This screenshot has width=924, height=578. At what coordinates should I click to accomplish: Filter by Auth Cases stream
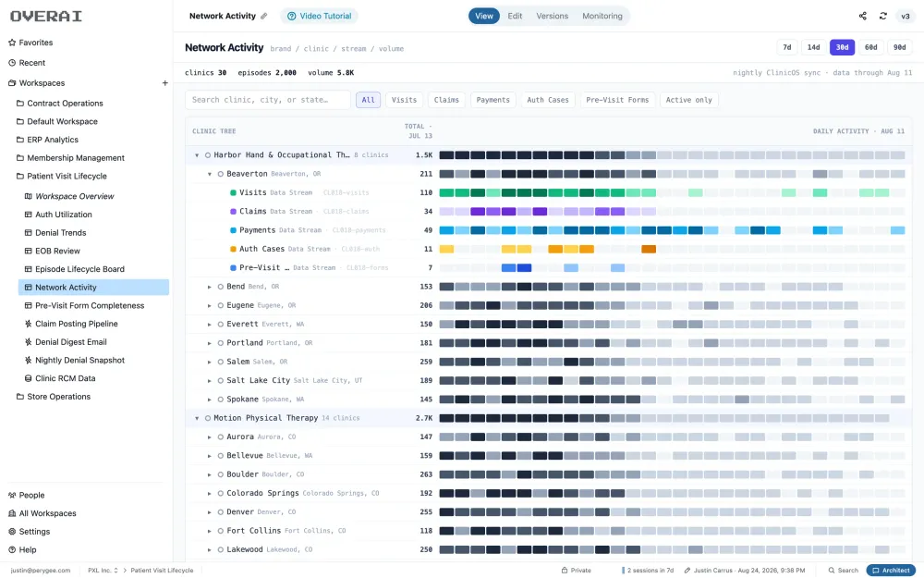click(x=548, y=100)
